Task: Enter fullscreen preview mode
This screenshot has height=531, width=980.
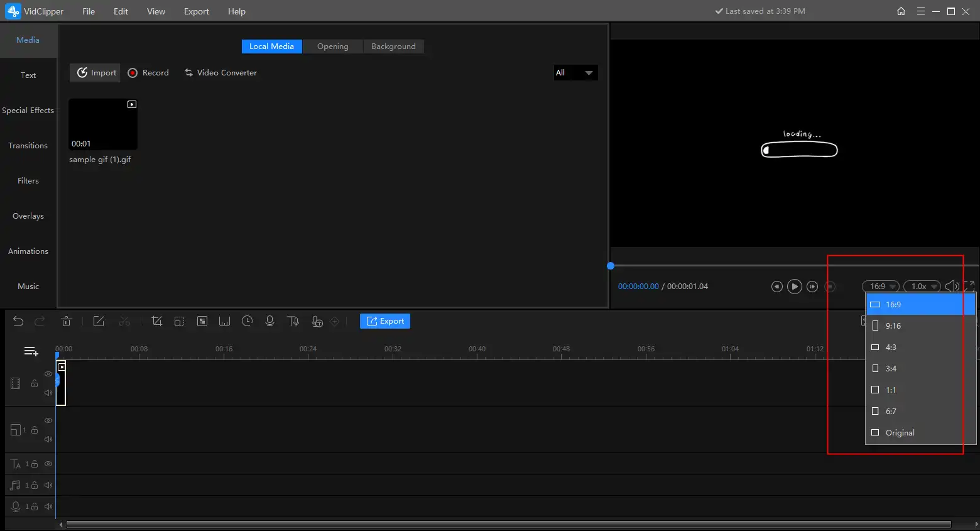Action: click(969, 286)
